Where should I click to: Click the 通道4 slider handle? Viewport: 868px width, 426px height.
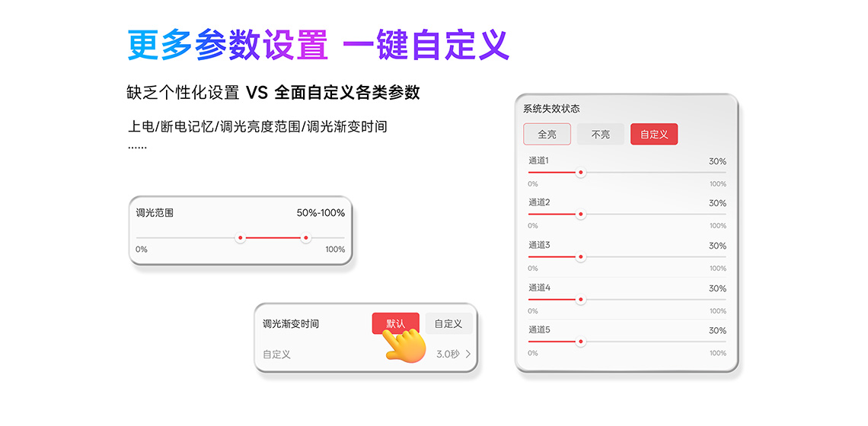(580, 300)
